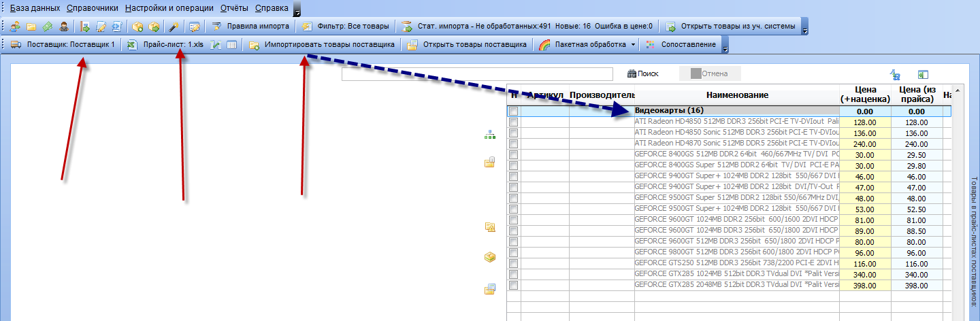Open overflow arrow of the top toolbar
The image size is (980, 321).
click(x=805, y=27)
